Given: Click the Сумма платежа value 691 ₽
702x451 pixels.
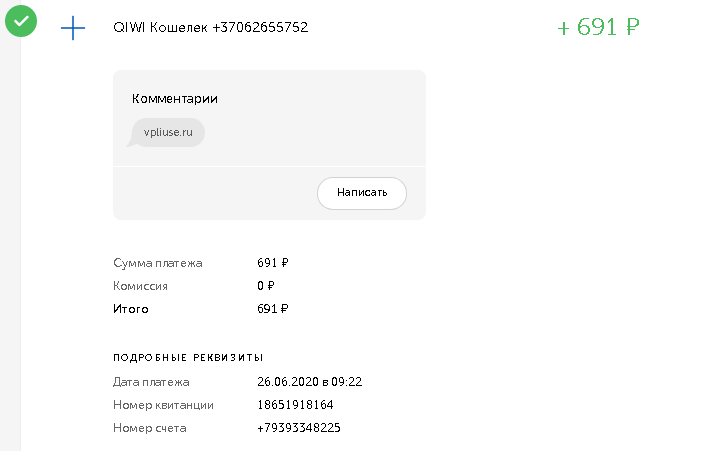Looking at the screenshot, I should [x=273, y=262].
